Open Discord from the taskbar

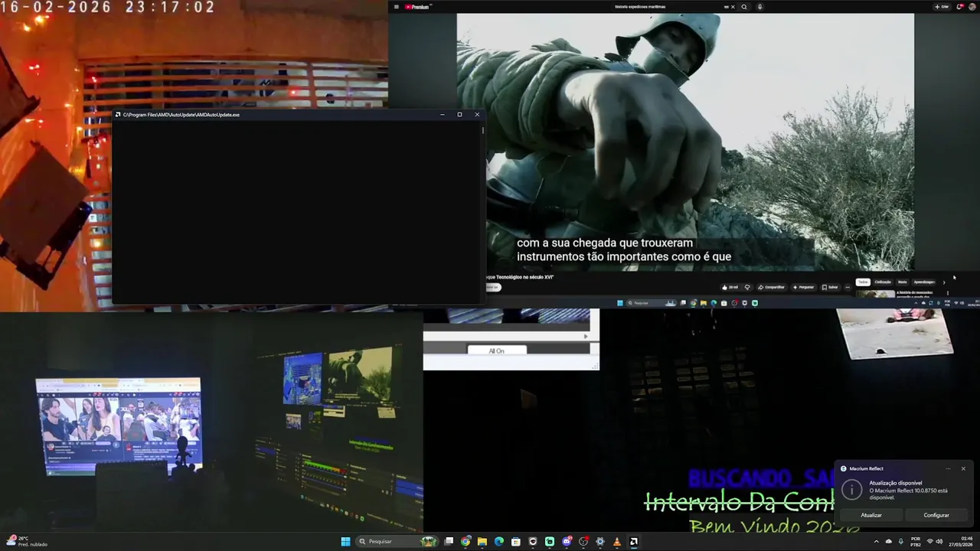tap(567, 542)
